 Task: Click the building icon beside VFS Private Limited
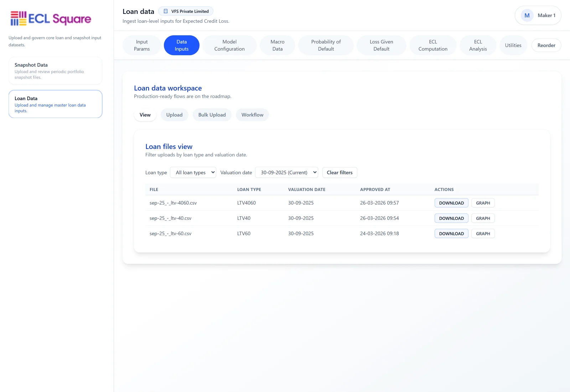pyautogui.click(x=166, y=11)
